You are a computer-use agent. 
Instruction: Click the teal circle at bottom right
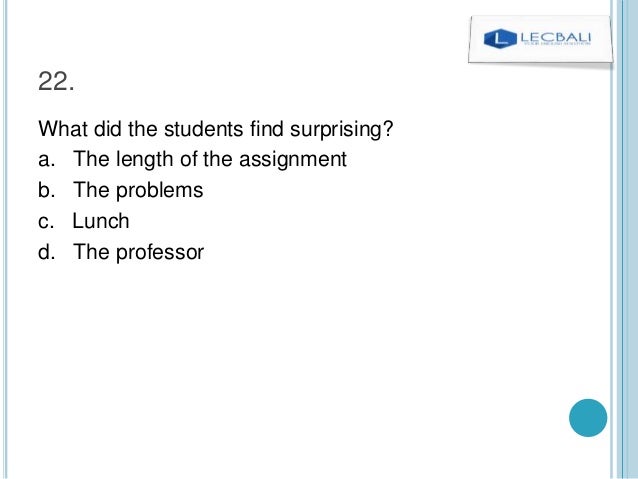(x=588, y=418)
